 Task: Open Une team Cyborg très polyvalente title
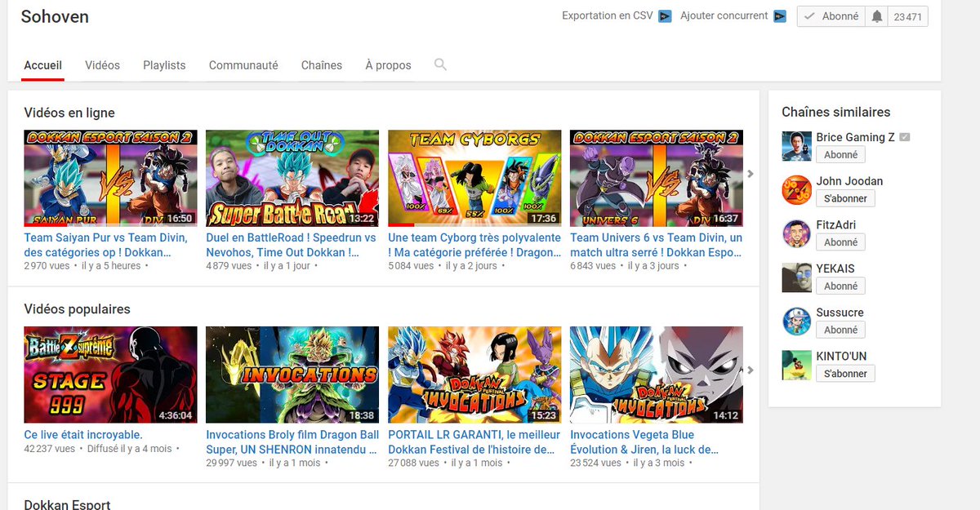[x=474, y=245]
